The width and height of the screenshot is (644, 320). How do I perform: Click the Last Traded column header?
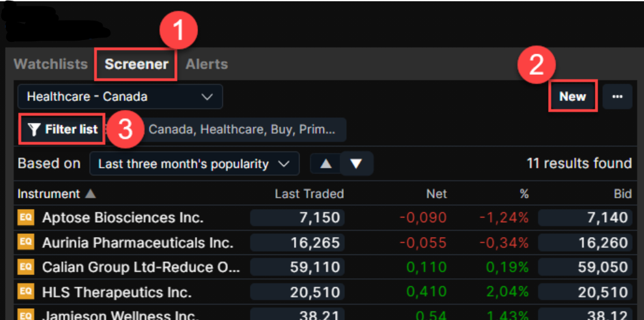click(309, 194)
